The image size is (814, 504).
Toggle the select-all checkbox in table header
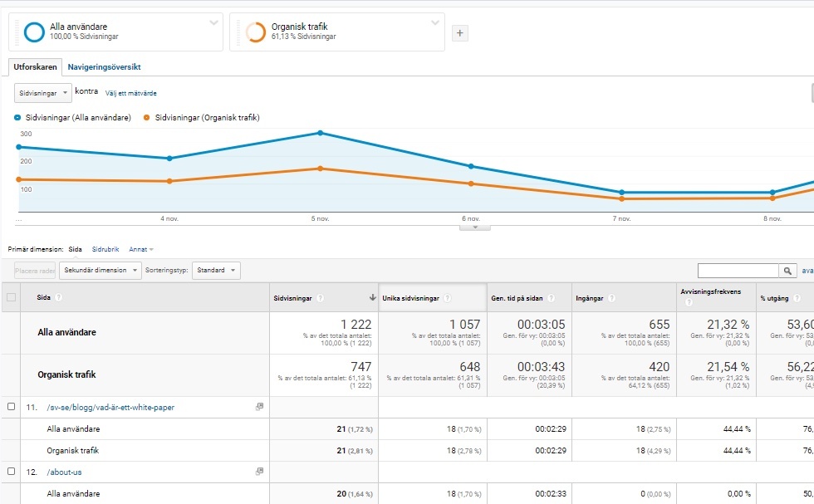point(12,297)
